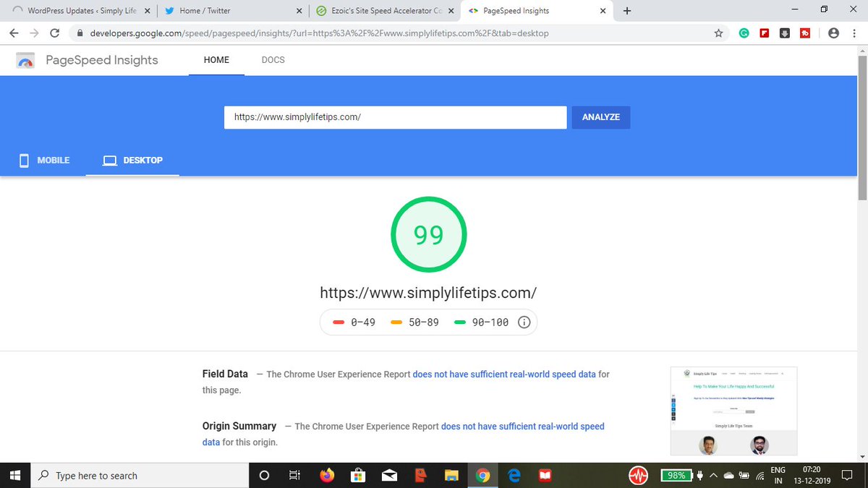Expand the hidden icons tray chevron
The height and width of the screenshot is (488, 868).
[x=712, y=475]
